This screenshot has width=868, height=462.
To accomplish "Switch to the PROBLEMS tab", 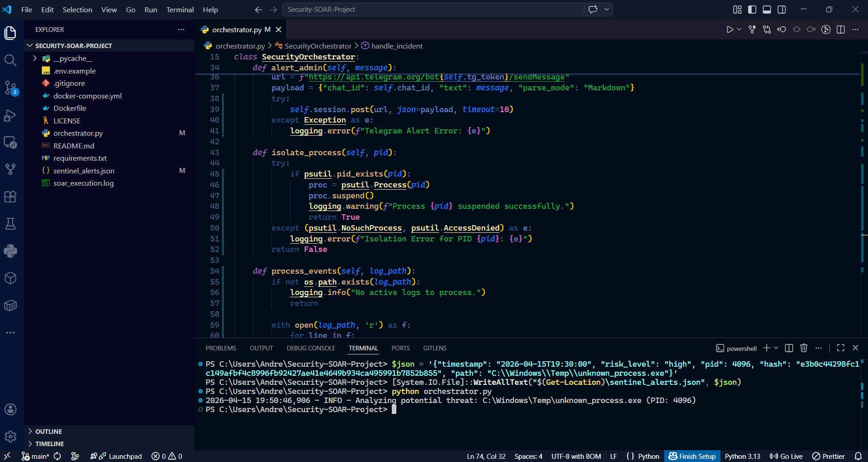I will point(221,348).
